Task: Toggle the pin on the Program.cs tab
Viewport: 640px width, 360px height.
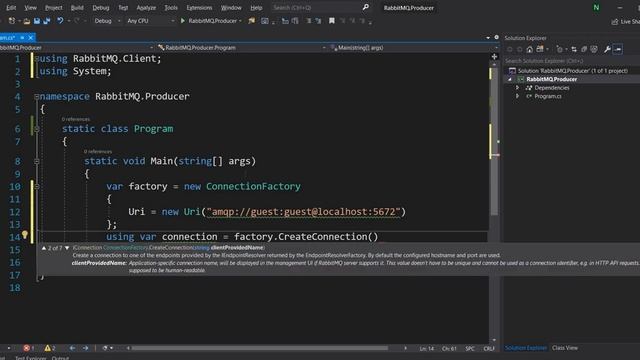Action: click(x=22, y=38)
